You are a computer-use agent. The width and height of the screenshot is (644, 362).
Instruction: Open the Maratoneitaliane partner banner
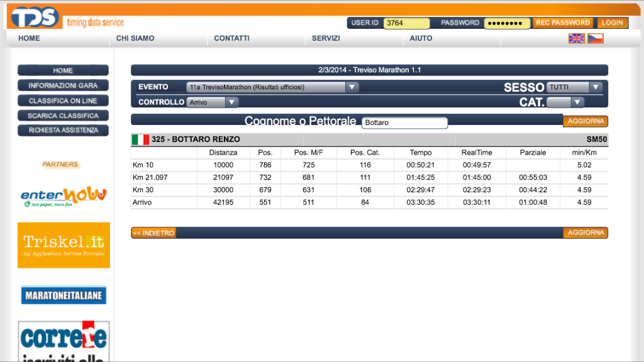pos(64,295)
